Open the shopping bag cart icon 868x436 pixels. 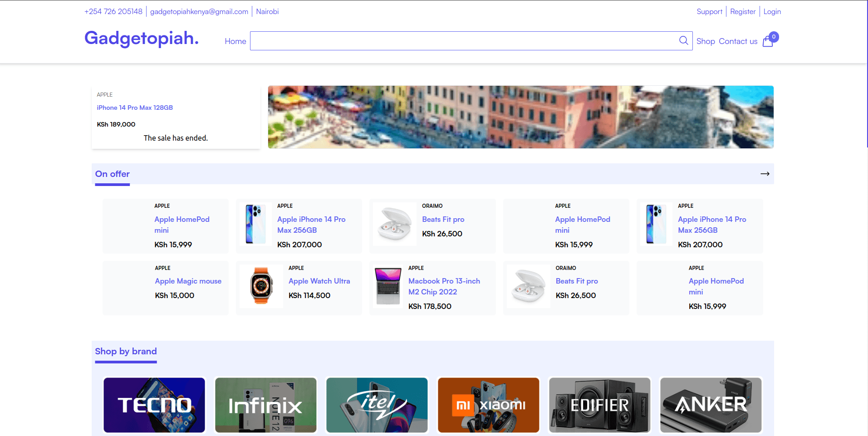[x=768, y=41]
